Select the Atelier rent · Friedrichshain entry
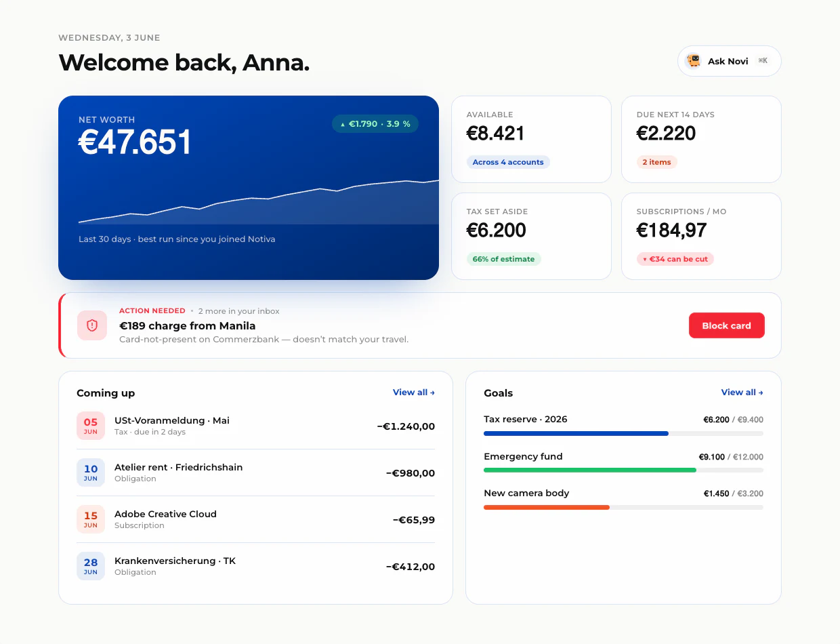Viewport: 840px width, 644px height. 255,472
